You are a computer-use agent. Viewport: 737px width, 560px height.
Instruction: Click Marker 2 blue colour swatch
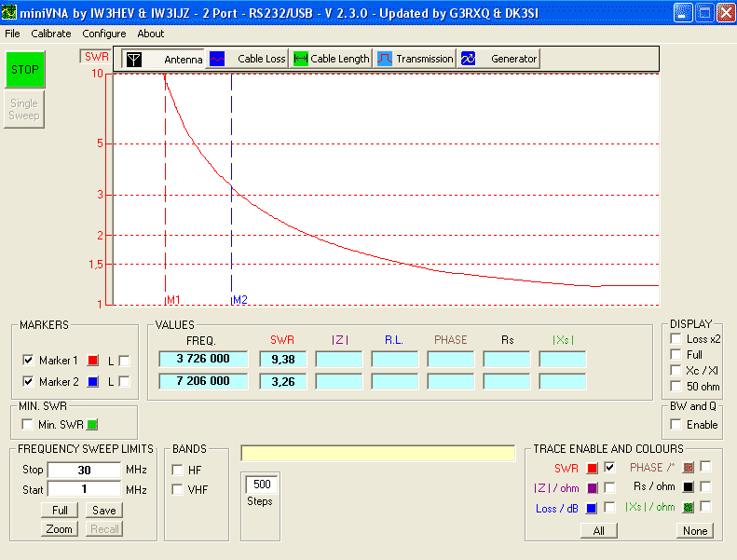click(x=92, y=381)
